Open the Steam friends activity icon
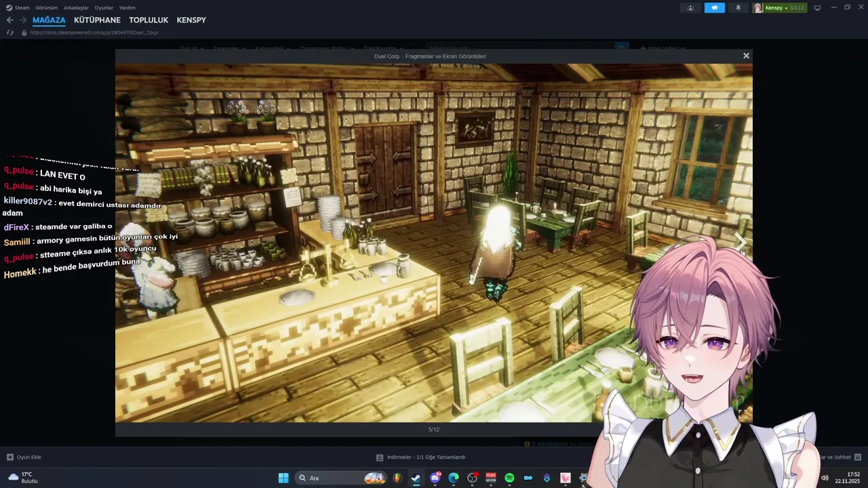 (x=690, y=7)
